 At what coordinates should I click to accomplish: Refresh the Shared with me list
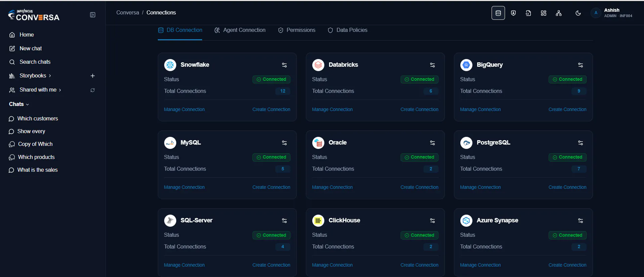coord(93,90)
